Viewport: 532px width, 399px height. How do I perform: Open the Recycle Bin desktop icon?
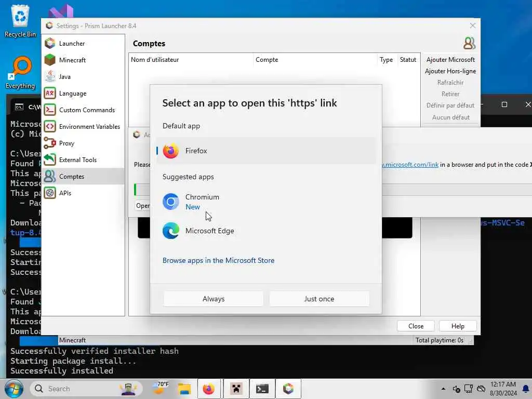coord(20,20)
